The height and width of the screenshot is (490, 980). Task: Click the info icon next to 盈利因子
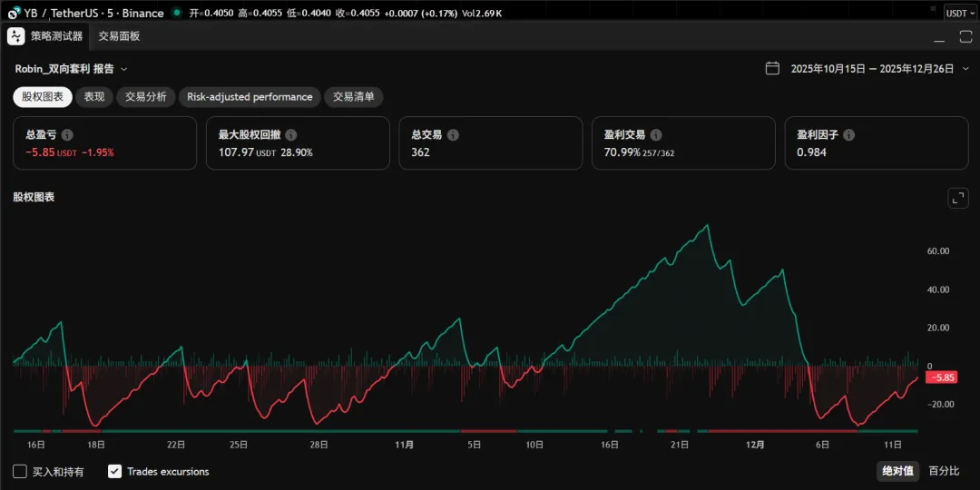coord(848,134)
